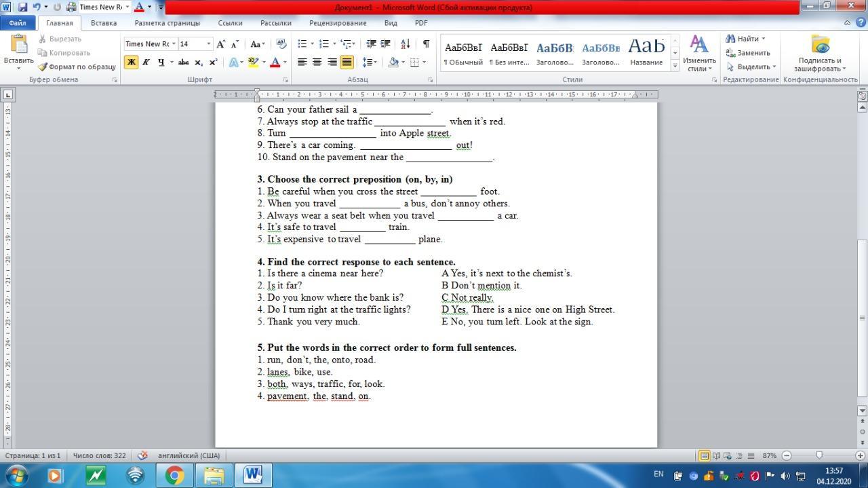
Task: Click the sort A-Z icon
Action: pos(406,44)
